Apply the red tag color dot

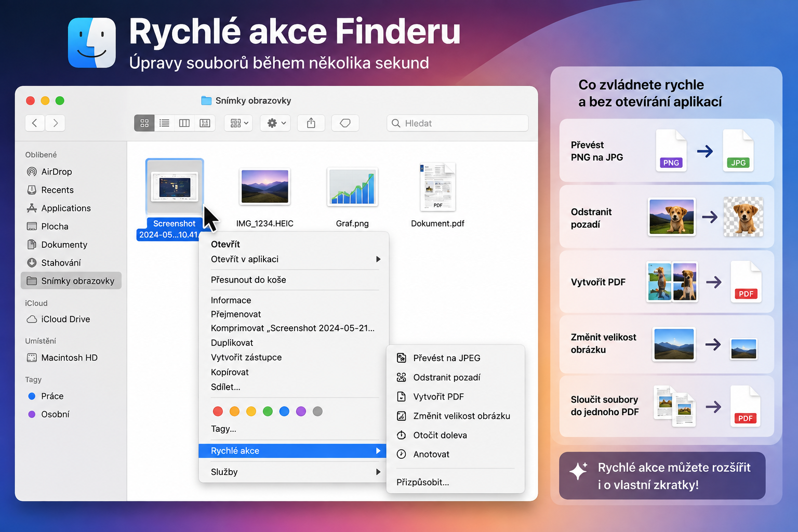pos(218,411)
